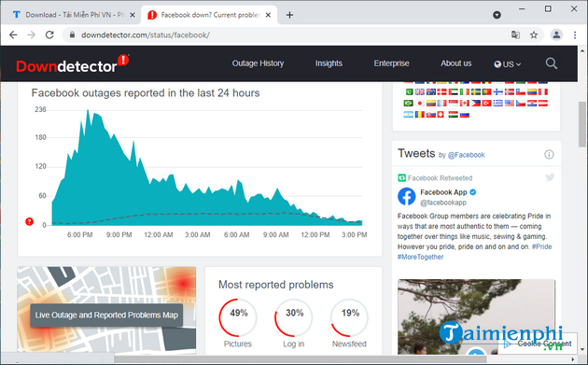
Task: Open Tweets info circle icon
Action: pos(549,155)
